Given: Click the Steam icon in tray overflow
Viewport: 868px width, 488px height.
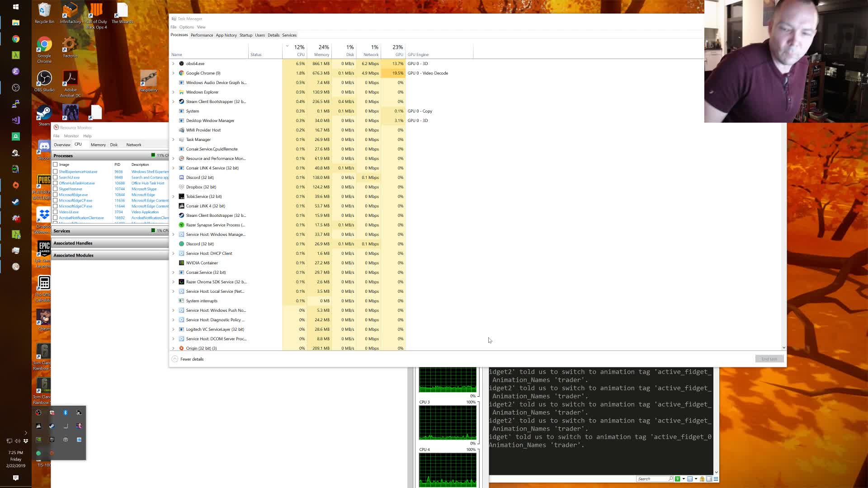Looking at the screenshot, I should [x=52, y=426].
